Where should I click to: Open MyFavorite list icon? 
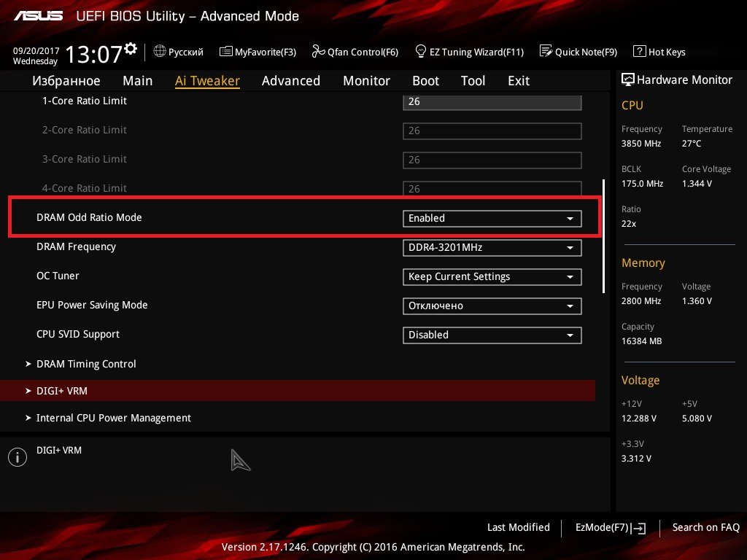[x=226, y=52]
